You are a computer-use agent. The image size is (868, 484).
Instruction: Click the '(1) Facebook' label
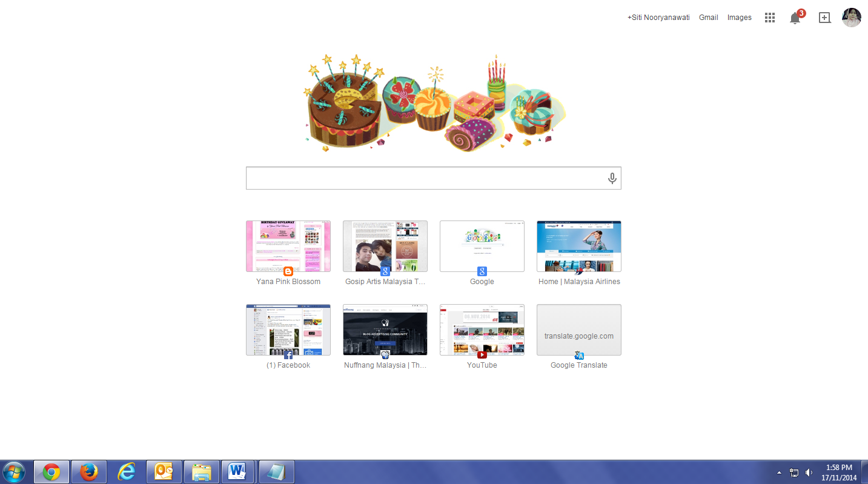tap(288, 365)
